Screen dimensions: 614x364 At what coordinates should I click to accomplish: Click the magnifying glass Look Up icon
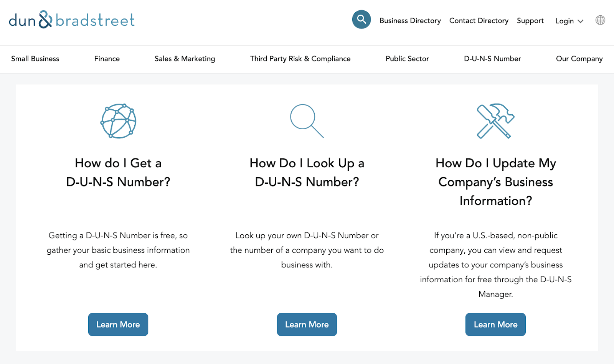click(307, 121)
